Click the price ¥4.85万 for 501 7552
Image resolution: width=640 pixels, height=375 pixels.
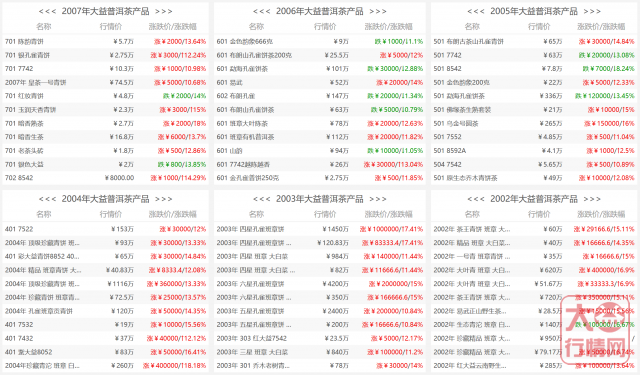coord(550,137)
